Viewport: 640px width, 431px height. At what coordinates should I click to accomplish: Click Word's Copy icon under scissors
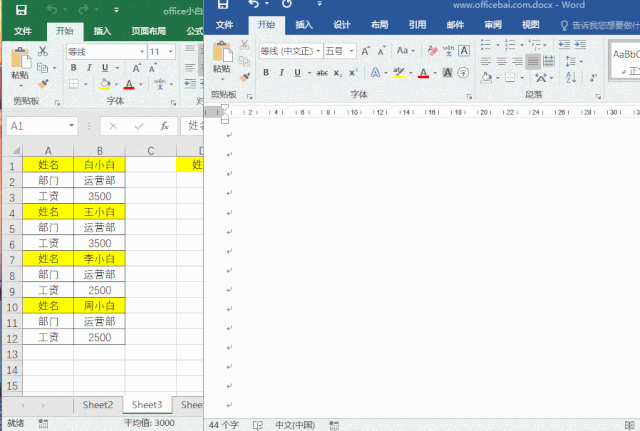tap(244, 61)
